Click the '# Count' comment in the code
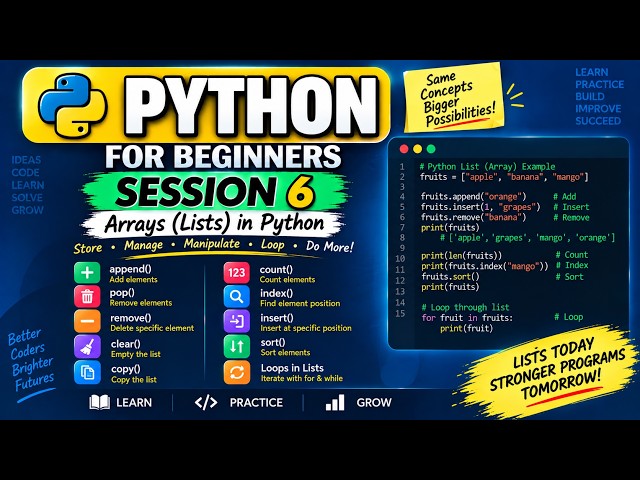The height and width of the screenshot is (480, 640). [x=572, y=255]
